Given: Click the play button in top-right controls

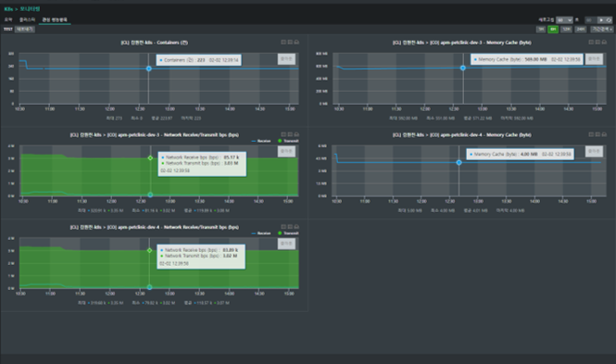Looking at the screenshot, I should tap(600, 20).
